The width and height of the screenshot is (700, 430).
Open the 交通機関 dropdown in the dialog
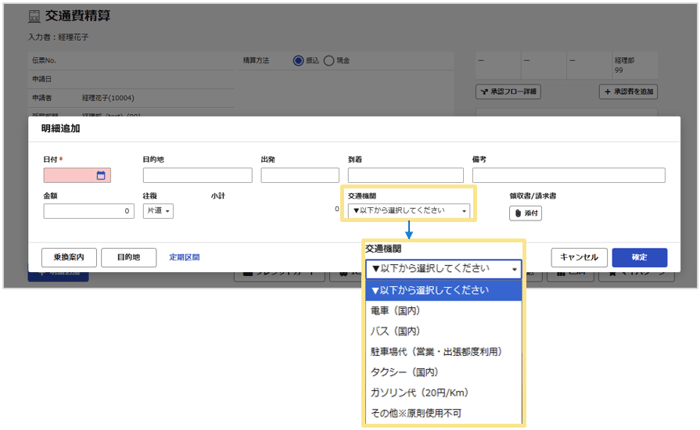(408, 210)
